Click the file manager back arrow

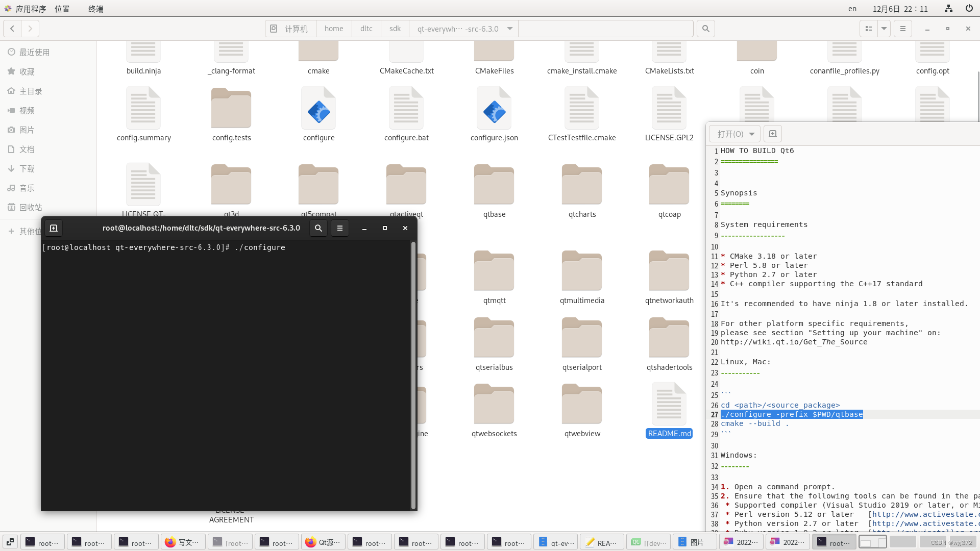point(12,29)
